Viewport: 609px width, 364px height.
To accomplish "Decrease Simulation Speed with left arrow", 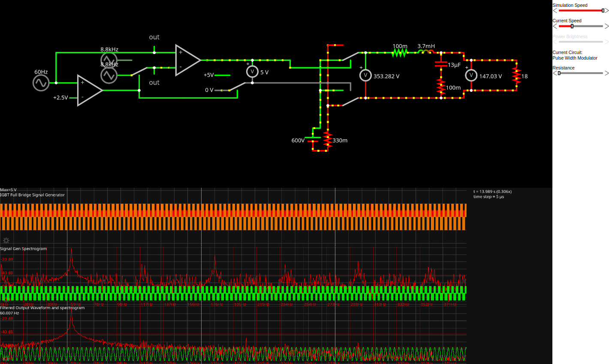I will point(555,11).
